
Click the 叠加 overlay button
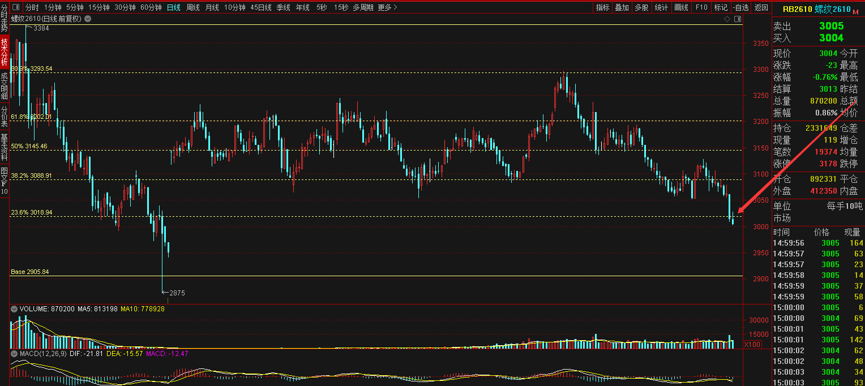pos(622,8)
